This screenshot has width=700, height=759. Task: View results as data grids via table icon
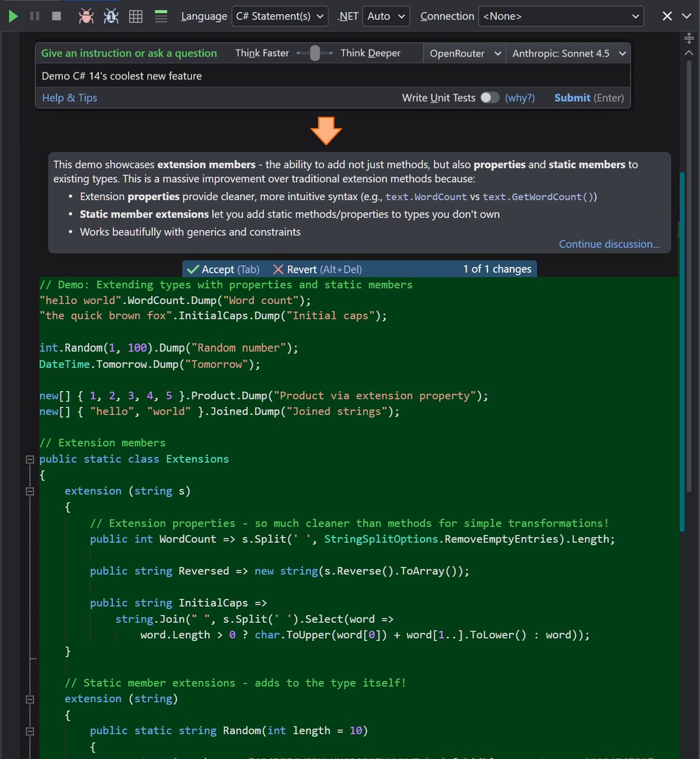pos(135,16)
